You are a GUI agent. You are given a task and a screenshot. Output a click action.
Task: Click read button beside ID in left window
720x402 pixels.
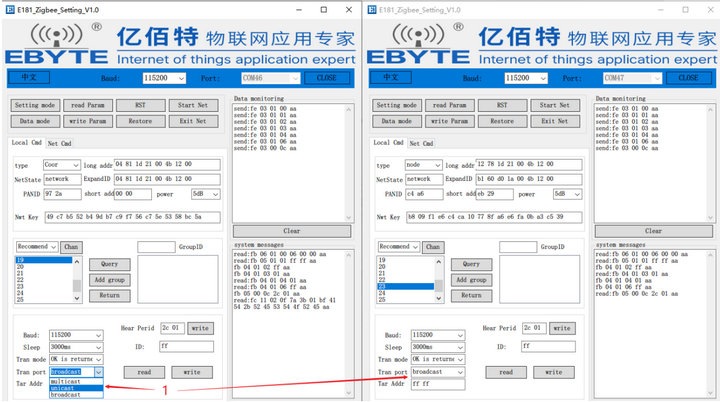[144, 373]
